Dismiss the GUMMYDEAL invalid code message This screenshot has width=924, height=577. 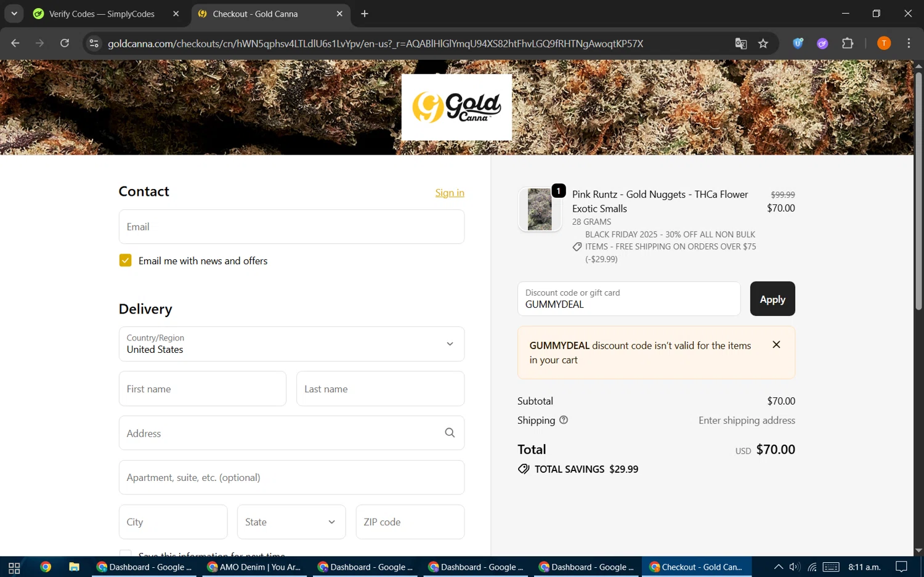coord(776,345)
